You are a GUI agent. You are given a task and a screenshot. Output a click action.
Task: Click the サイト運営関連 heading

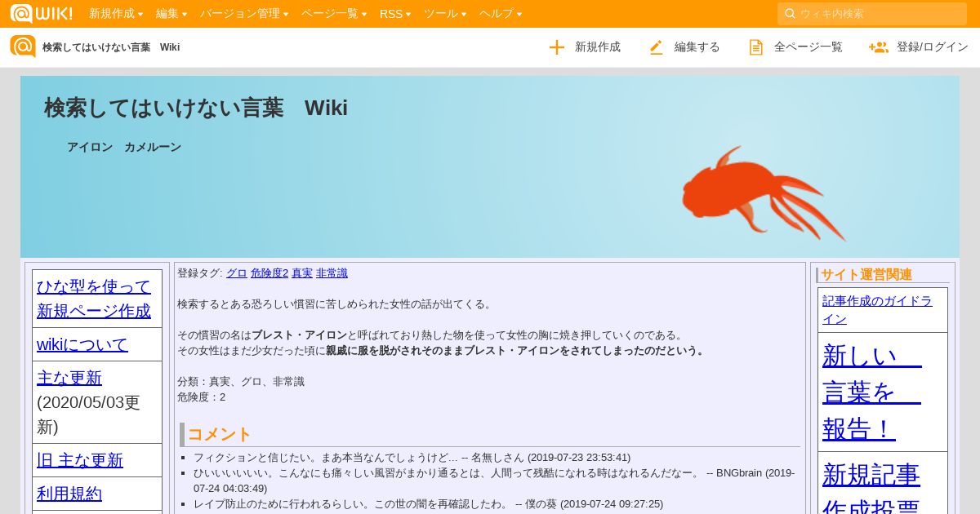coord(866,275)
